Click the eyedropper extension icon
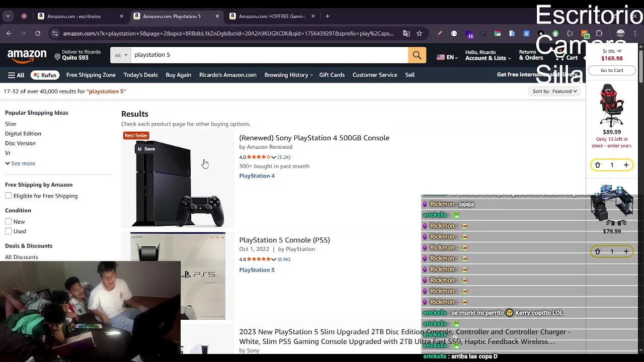The width and height of the screenshot is (644, 362). pyautogui.click(x=440, y=34)
